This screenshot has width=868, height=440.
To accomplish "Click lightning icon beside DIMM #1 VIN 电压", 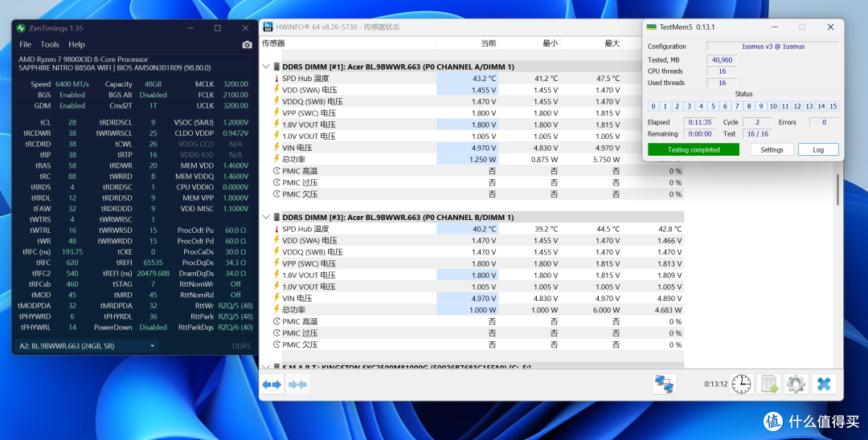I will [x=276, y=148].
